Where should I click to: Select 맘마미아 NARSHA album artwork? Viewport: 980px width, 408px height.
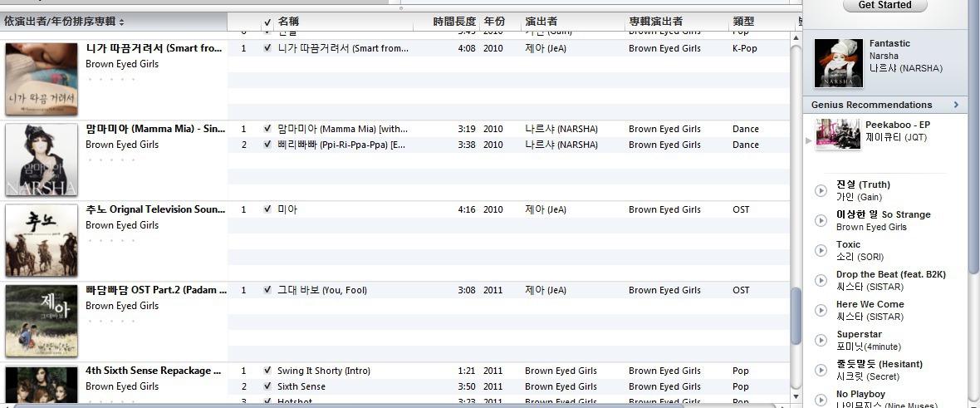pos(42,160)
